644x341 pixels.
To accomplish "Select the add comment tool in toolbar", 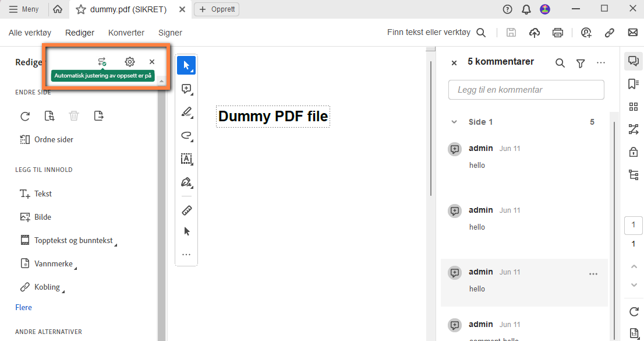I will tap(186, 89).
